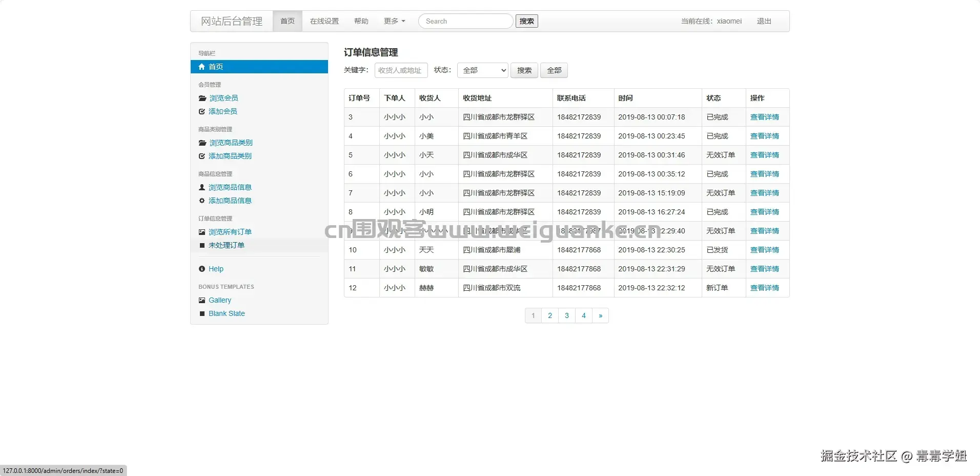The width and height of the screenshot is (980, 476).
Task: View details of order 8
Action: click(764, 212)
